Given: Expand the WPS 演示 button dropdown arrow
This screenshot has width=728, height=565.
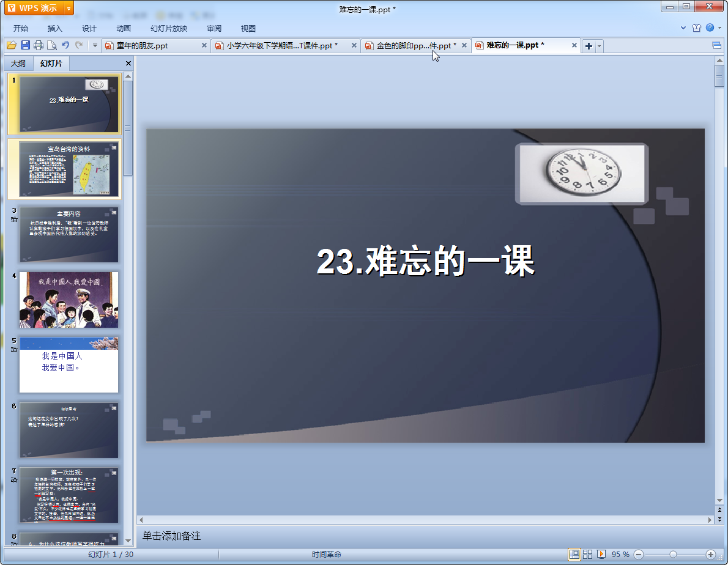Looking at the screenshot, I should coord(69,9).
